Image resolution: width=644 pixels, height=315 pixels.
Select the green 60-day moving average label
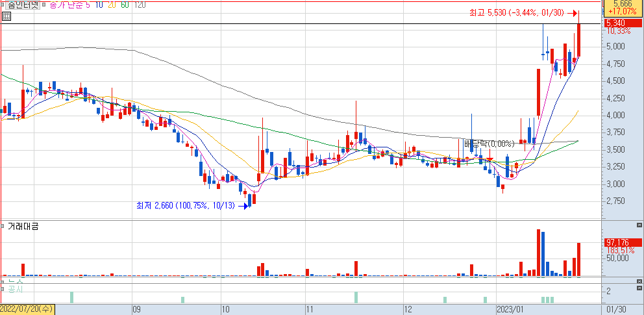125,5
